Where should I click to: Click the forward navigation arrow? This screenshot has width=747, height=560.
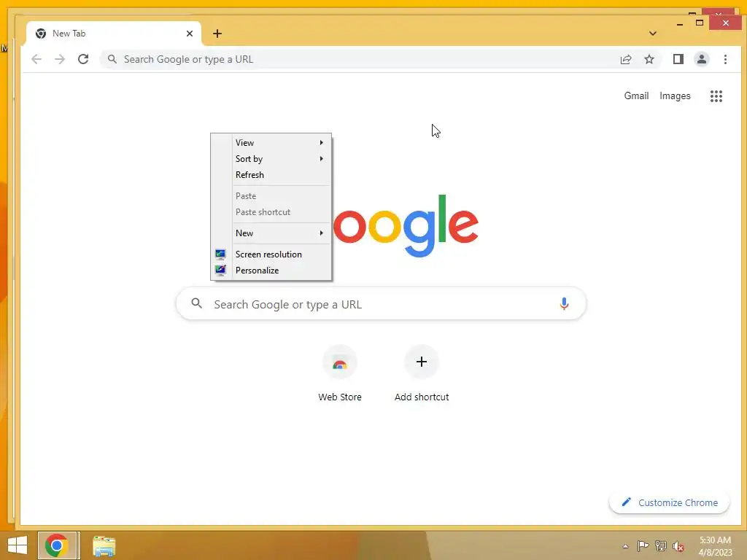point(60,59)
